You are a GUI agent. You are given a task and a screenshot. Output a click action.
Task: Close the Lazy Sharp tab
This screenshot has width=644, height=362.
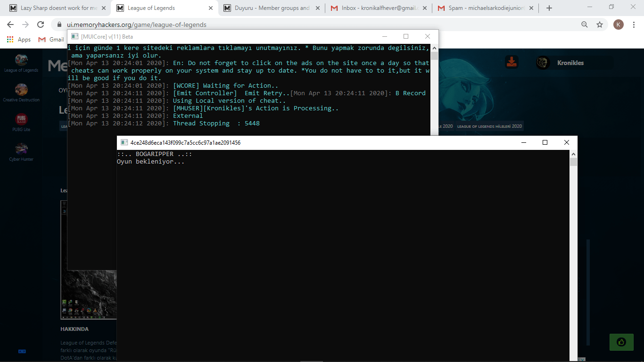click(x=105, y=8)
